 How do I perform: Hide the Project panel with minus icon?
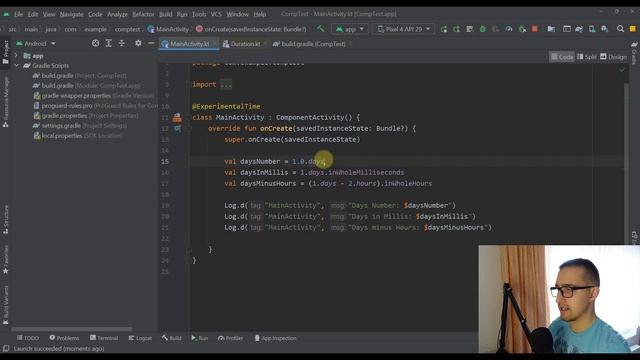coord(151,43)
